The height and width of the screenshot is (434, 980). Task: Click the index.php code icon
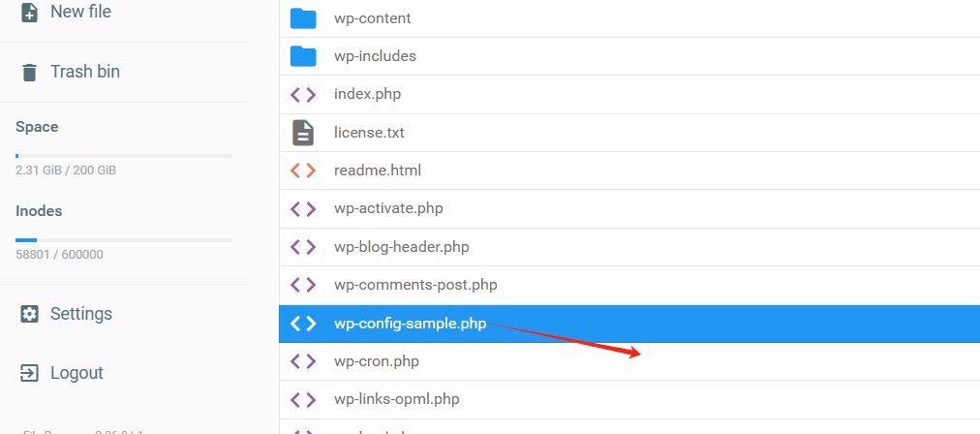[303, 94]
